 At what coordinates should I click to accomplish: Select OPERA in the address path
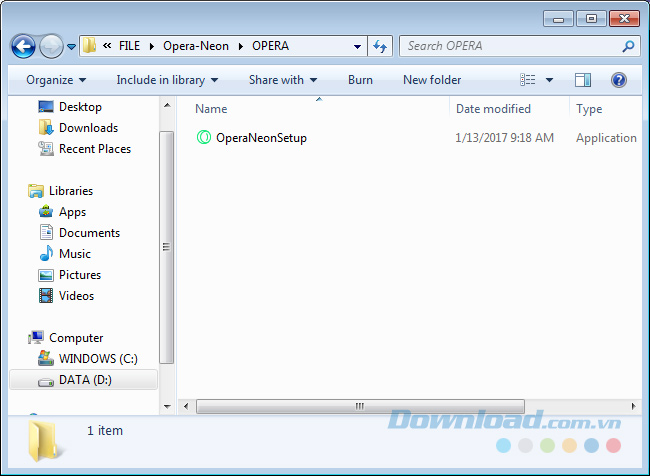click(x=270, y=46)
